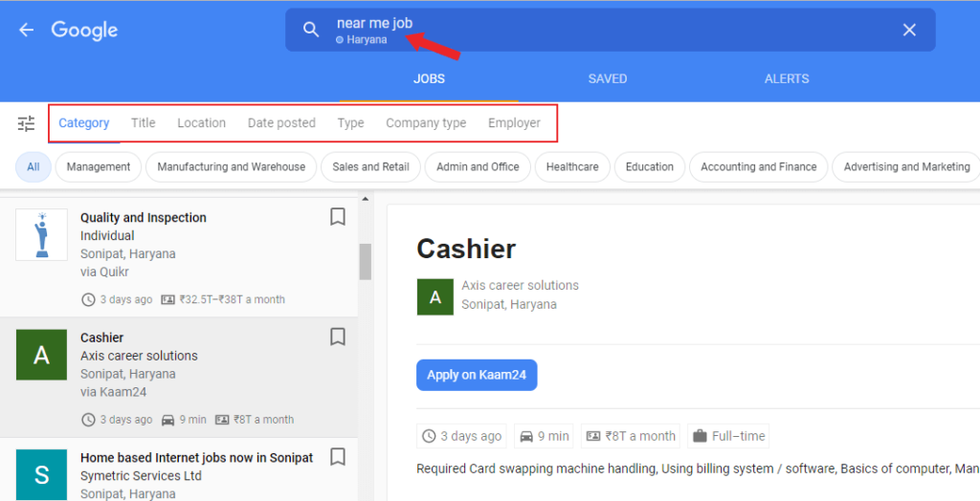Click the job list scrollbar thumb
This screenshot has height=501, width=980.
(x=365, y=261)
